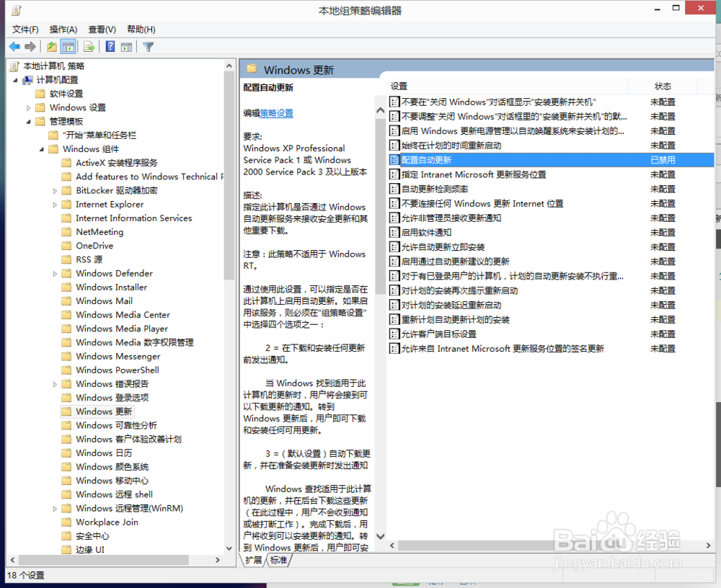Expand the BitLocker 驱动器加密 node
Viewport: 721px width, 588px height.
click(55, 191)
